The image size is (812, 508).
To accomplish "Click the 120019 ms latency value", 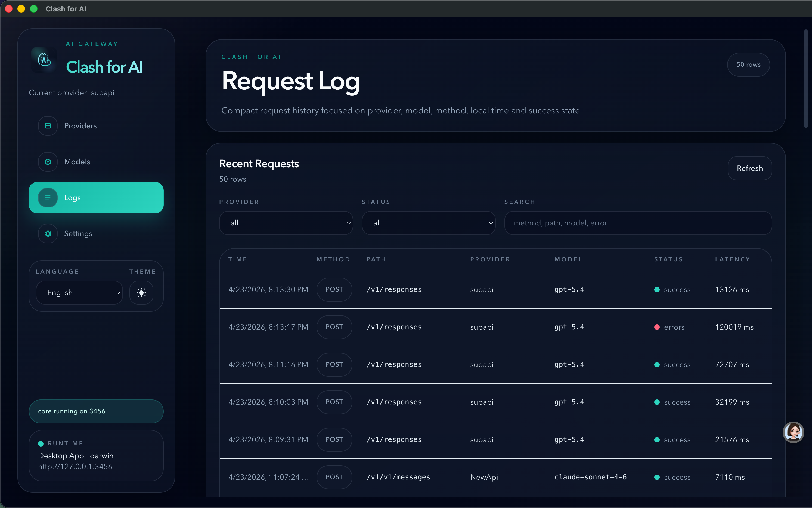I will point(734,327).
